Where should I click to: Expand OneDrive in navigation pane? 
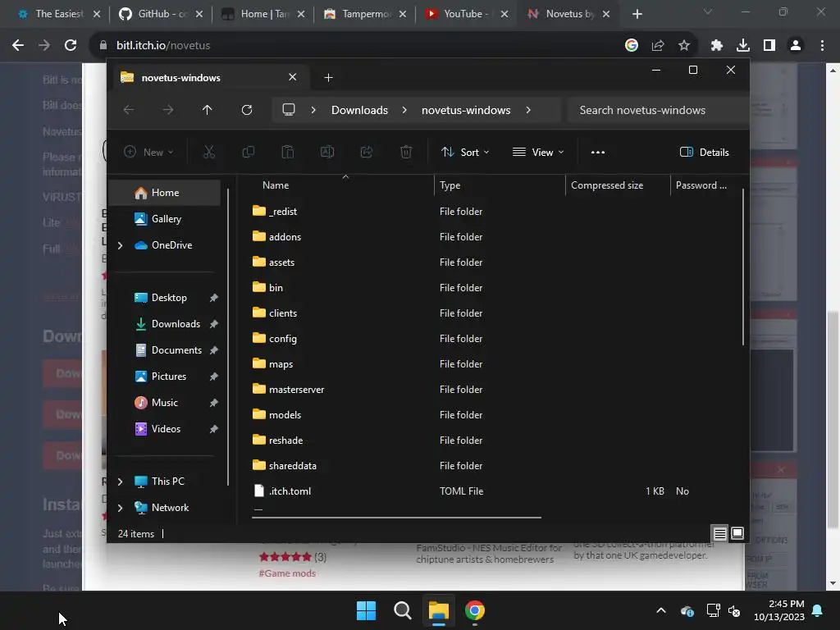(120, 245)
